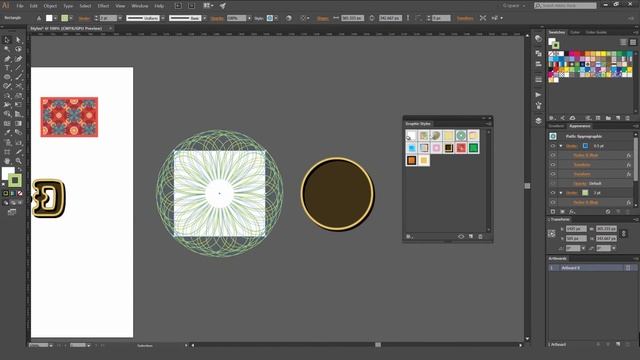Select the Symbol Sprayer tool
The height and width of the screenshot is (360, 640).
click(x=7, y=142)
